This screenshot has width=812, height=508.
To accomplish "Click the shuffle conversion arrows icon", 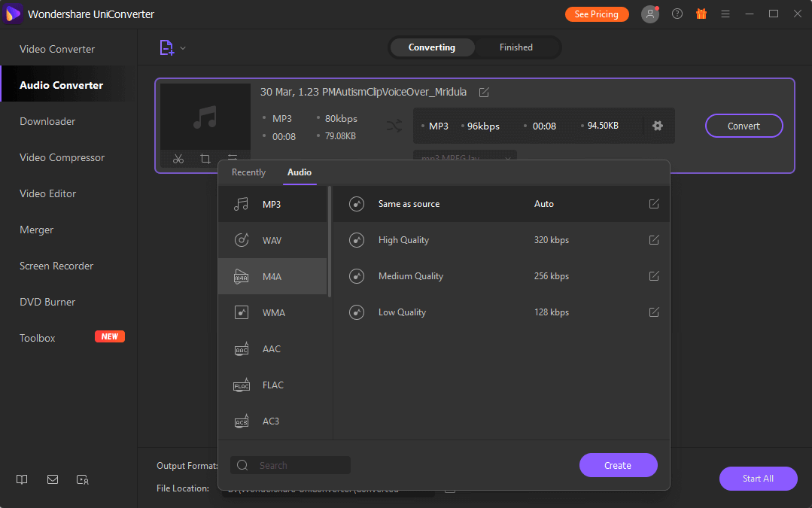I will tap(394, 126).
